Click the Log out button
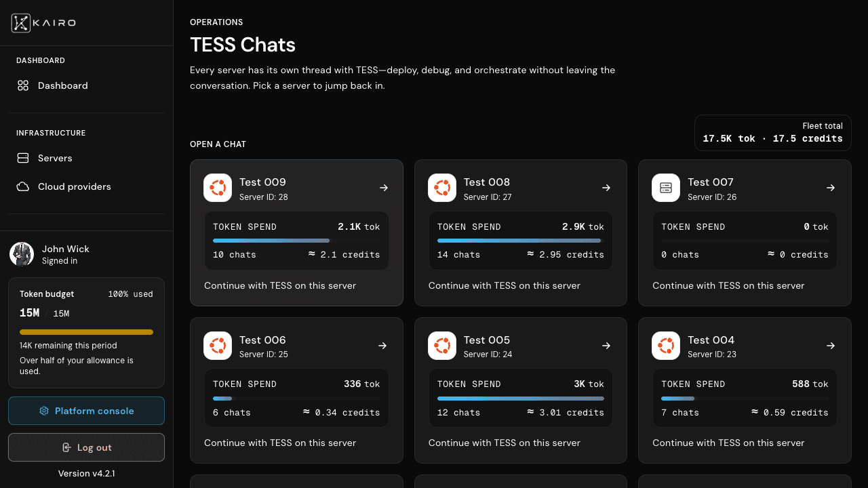This screenshot has width=868, height=488. point(86,447)
